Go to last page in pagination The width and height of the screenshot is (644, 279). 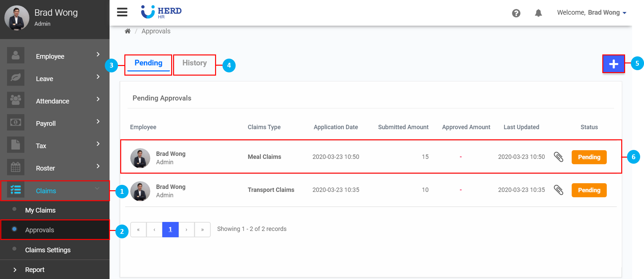click(202, 230)
